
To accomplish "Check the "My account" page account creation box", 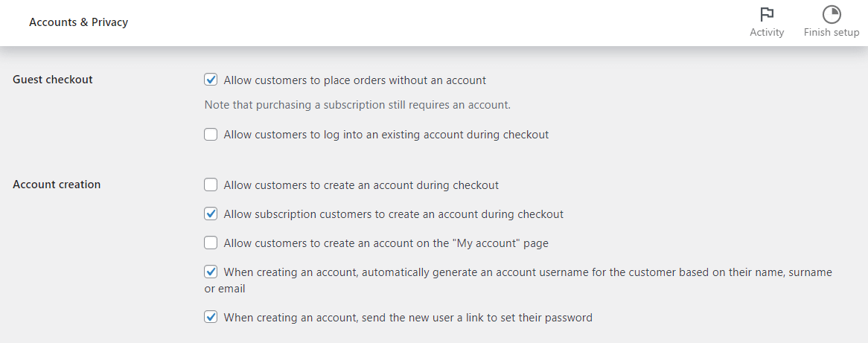I will [211, 243].
